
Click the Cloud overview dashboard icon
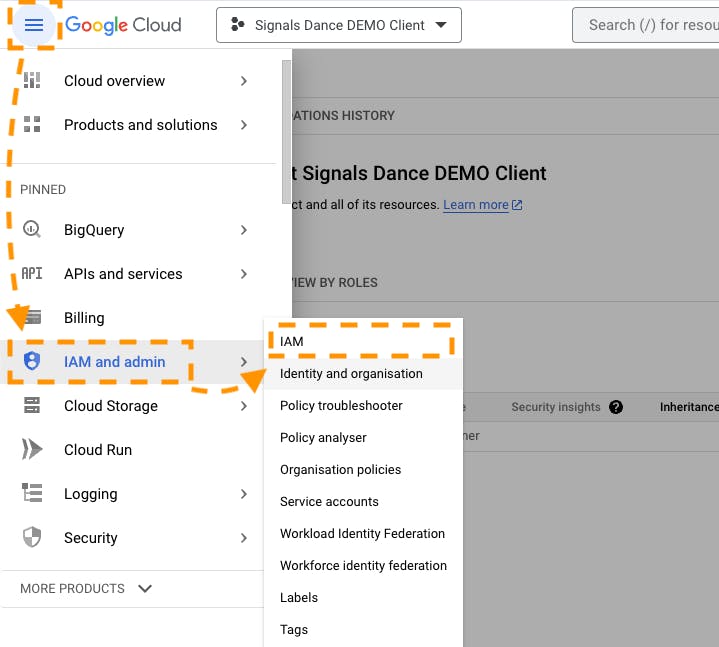[32, 81]
